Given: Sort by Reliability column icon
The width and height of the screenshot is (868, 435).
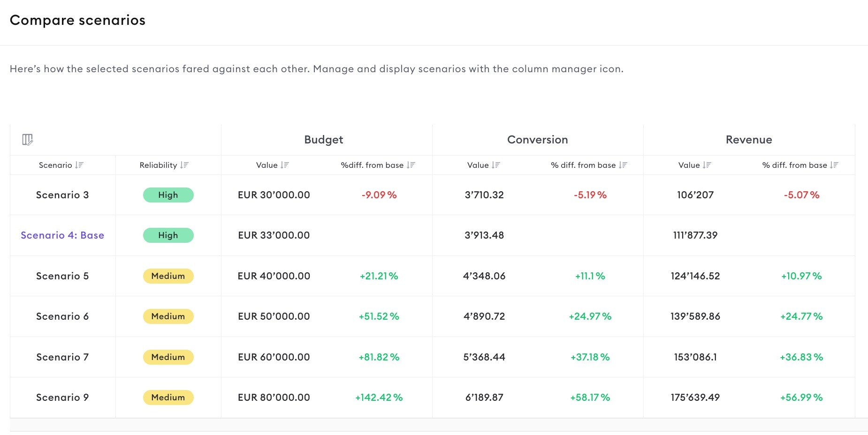Looking at the screenshot, I should pyautogui.click(x=184, y=165).
